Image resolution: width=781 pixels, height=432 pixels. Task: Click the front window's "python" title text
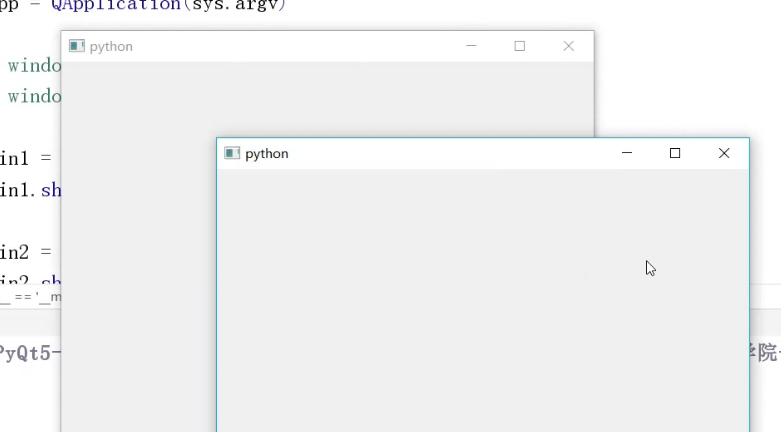(266, 154)
